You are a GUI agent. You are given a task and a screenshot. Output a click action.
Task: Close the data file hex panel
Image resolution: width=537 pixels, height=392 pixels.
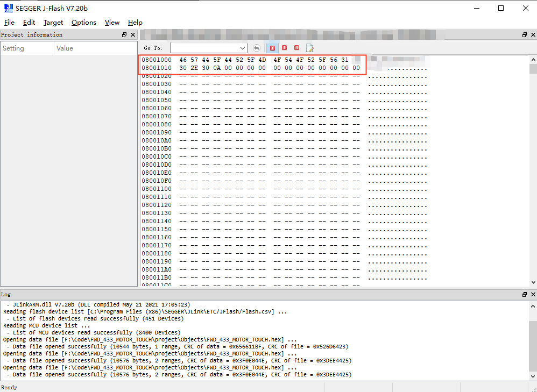tap(533, 34)
